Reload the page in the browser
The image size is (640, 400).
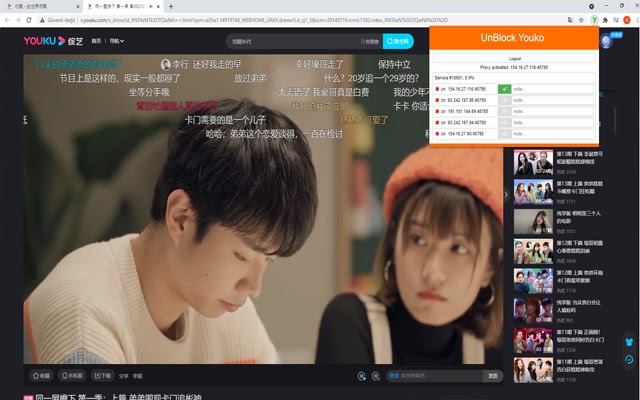click(29, 20)
